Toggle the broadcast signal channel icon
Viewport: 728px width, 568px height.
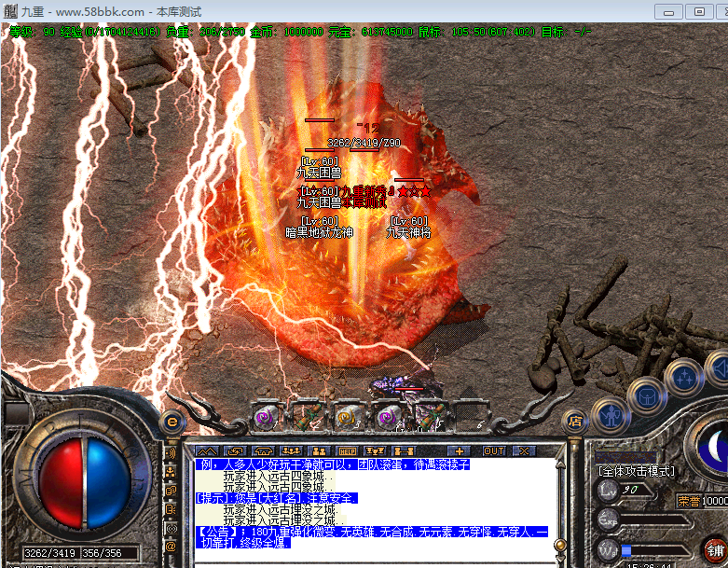[x=172, y=528]
